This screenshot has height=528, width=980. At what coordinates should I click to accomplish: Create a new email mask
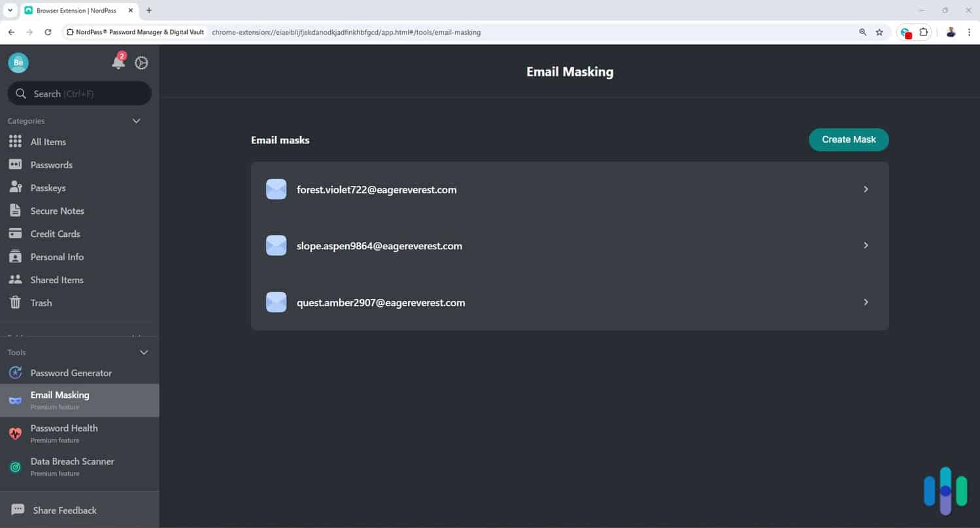(x=848, y=139)
